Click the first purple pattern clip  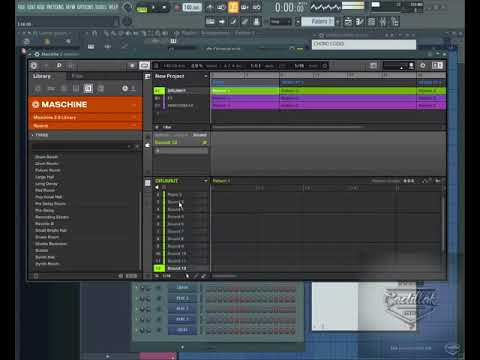[x=245, y=98]
